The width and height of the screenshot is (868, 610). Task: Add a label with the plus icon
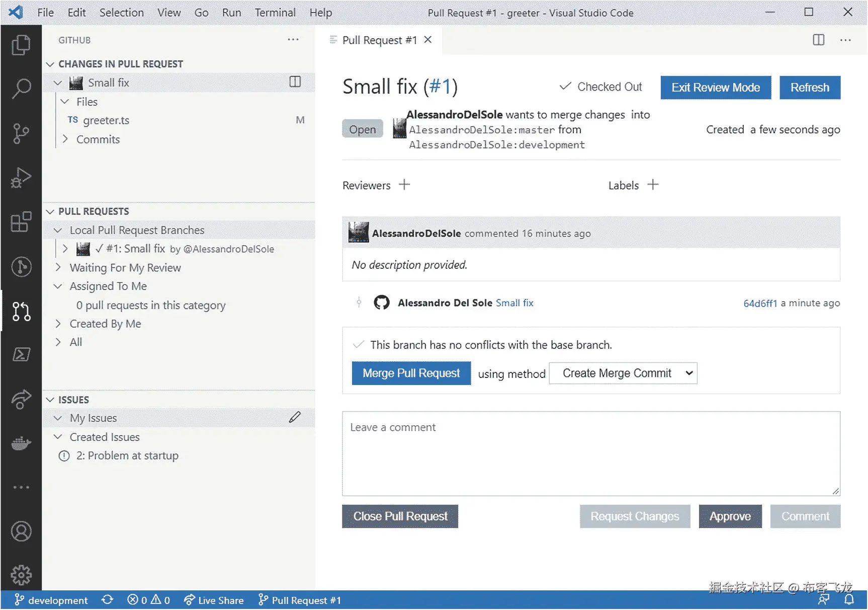click(x=653, y=185)
